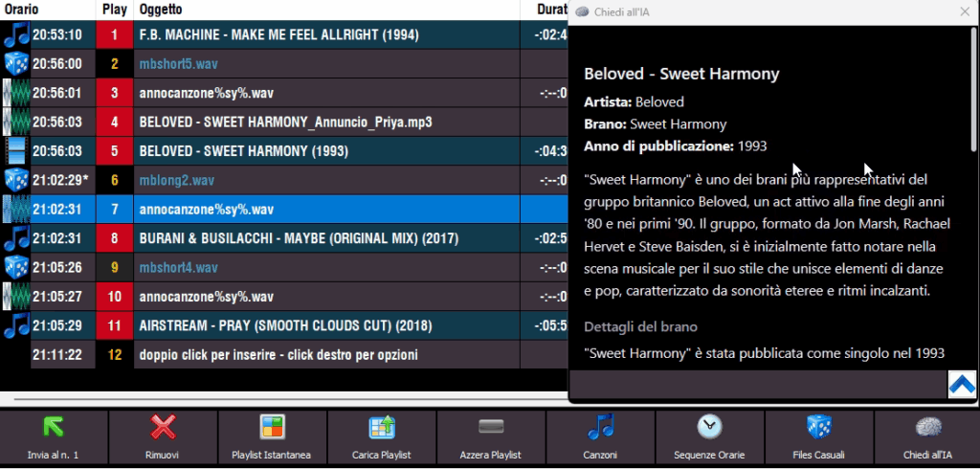Click the red X Rimuovi icon

coord(164,428)
